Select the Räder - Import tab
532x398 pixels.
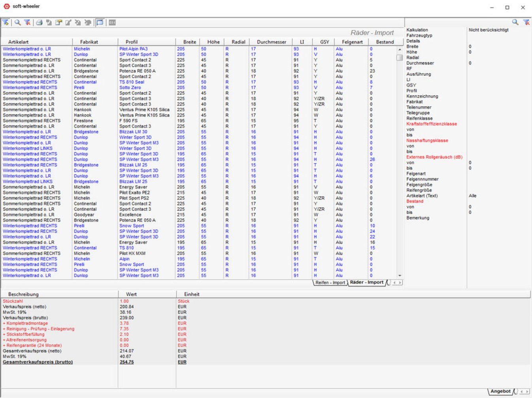pos(366,282)
